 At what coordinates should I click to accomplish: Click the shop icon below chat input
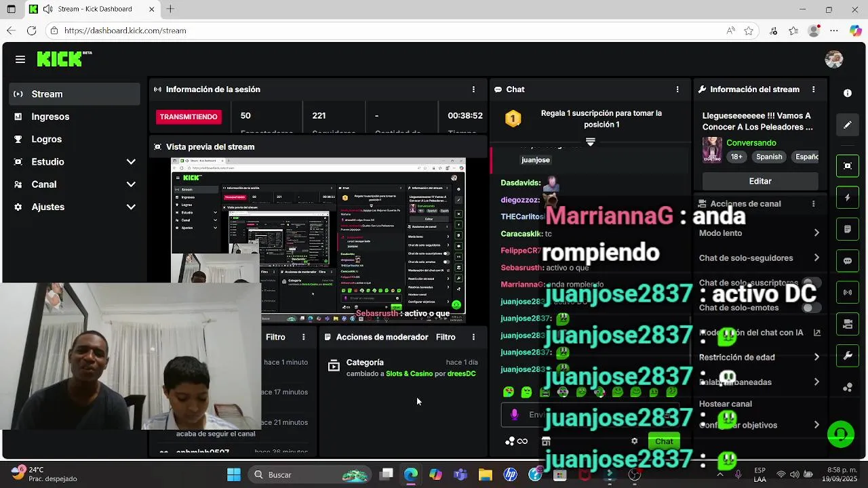coord(546,441)
